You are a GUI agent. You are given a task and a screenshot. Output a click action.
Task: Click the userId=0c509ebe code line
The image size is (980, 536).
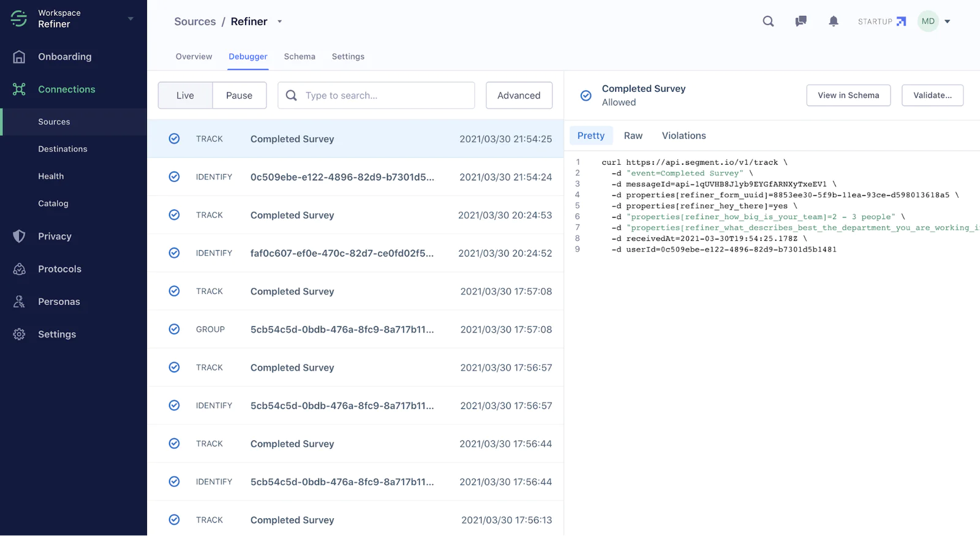(x=724, y=249)
